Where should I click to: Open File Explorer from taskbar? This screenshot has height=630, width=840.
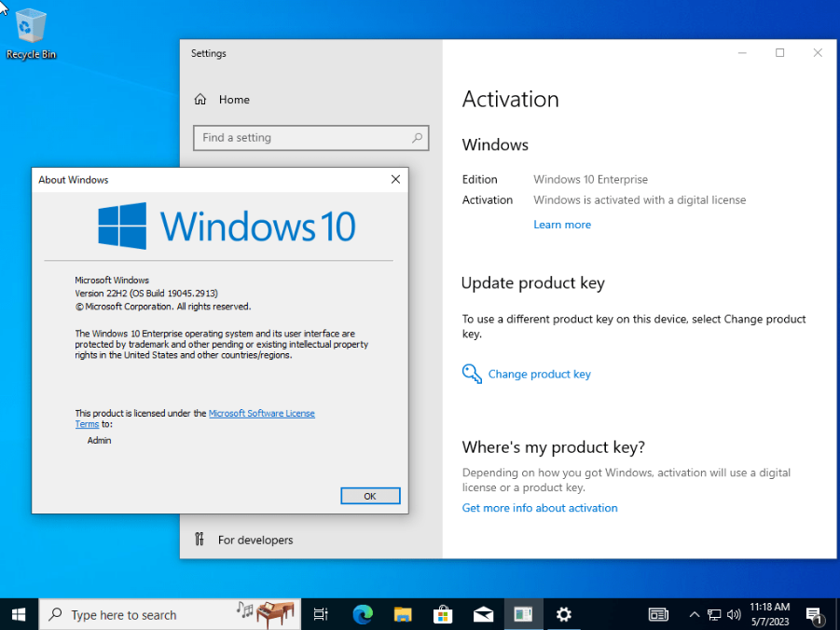[x=403, y=614]
